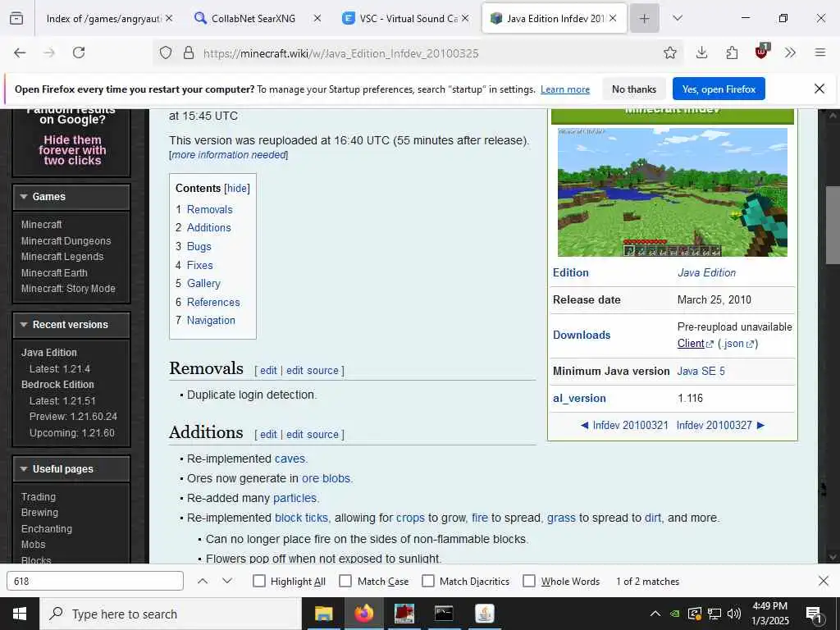Open the Windows Start menu
This screenshot has height=630, width=840.
click(20, 614)
